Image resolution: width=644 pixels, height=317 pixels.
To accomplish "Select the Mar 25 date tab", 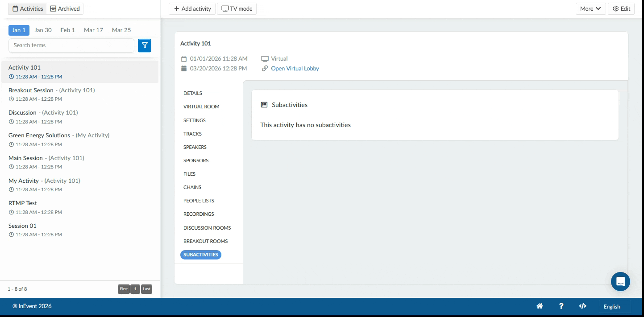I will click(121, 30).
